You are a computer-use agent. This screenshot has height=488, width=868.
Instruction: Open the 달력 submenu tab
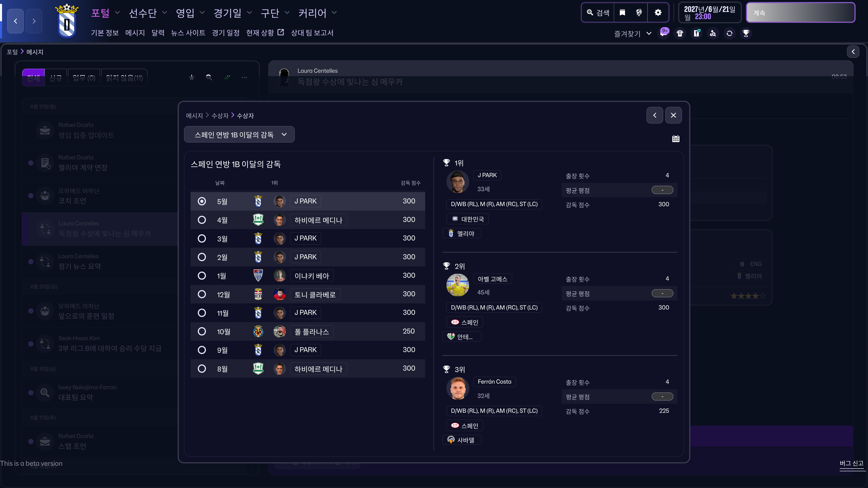coord(158,33)
